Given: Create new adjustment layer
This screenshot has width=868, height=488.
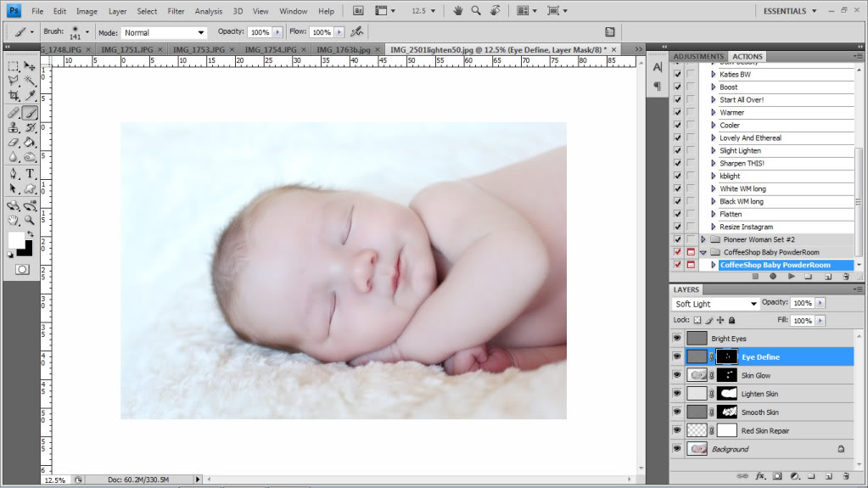Looking at the screenshot, I should (x=795, y=476).
